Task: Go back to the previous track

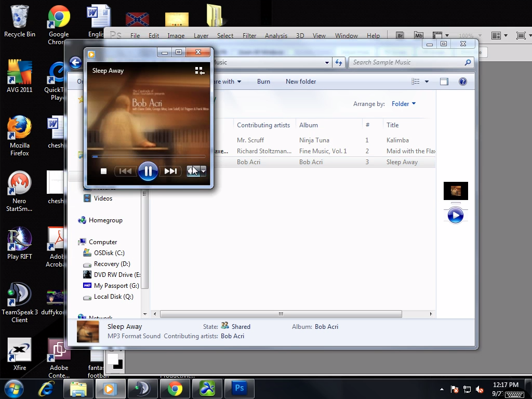Action: (x=125, y=171)
